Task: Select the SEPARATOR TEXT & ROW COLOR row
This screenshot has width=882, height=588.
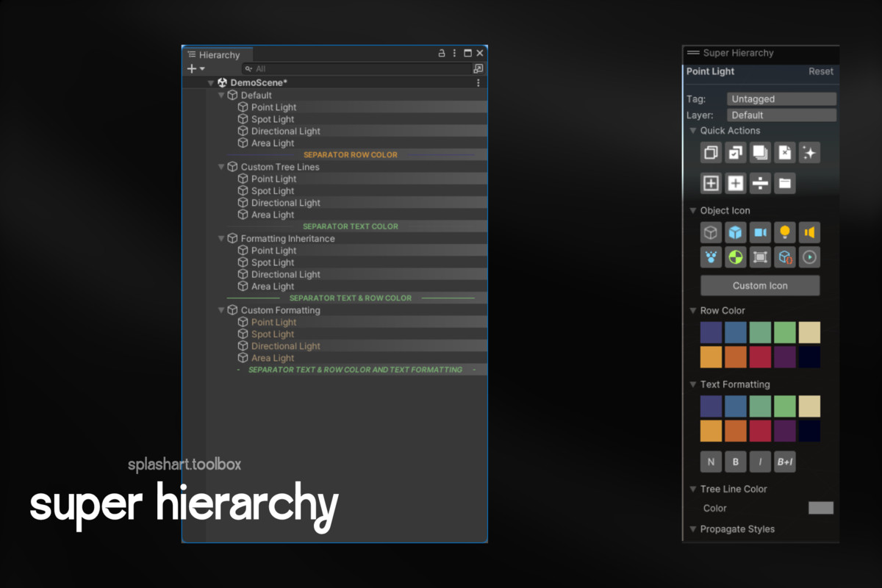Action: (x=351, y=298)
